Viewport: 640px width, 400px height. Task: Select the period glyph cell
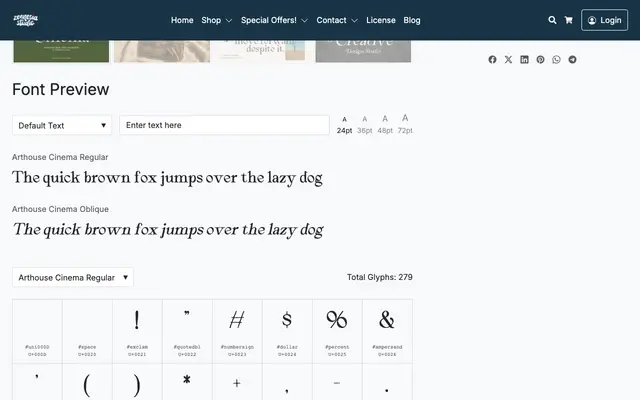387,382
